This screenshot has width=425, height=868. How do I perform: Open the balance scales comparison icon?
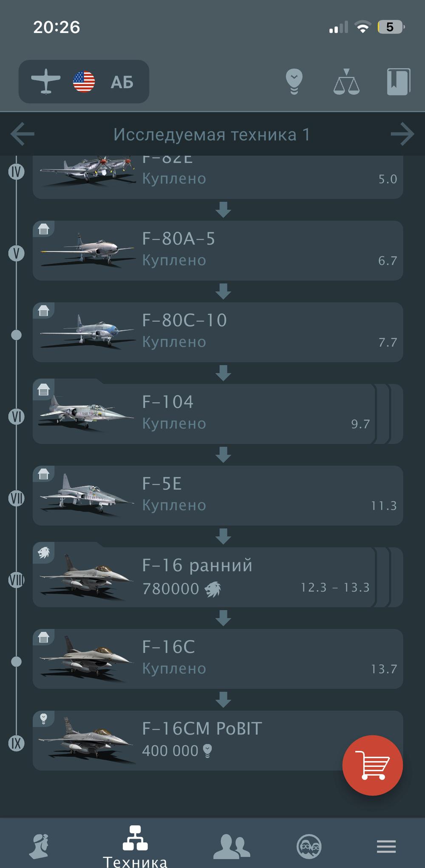coord(346,82)
